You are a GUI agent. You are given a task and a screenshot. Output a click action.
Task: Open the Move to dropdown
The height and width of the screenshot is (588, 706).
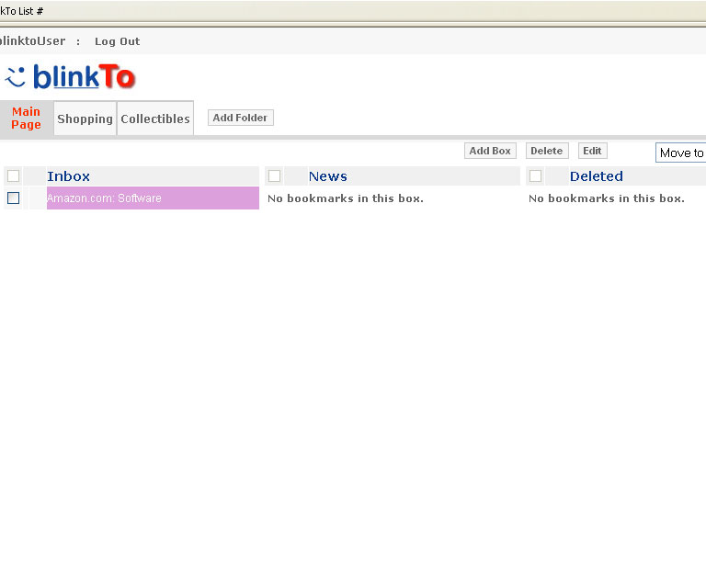click(680, 153)
